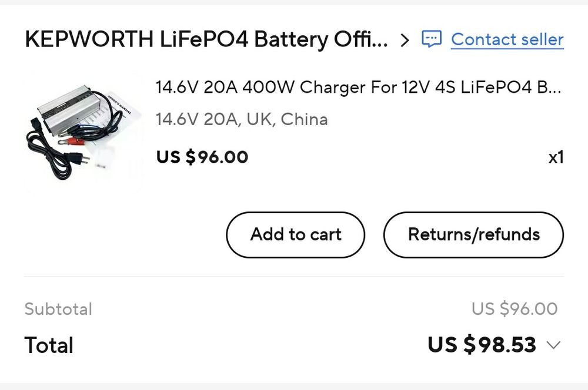Click the arrow next to KEPWORTH store name
588x390 pixels.
[x=404, y=40]
